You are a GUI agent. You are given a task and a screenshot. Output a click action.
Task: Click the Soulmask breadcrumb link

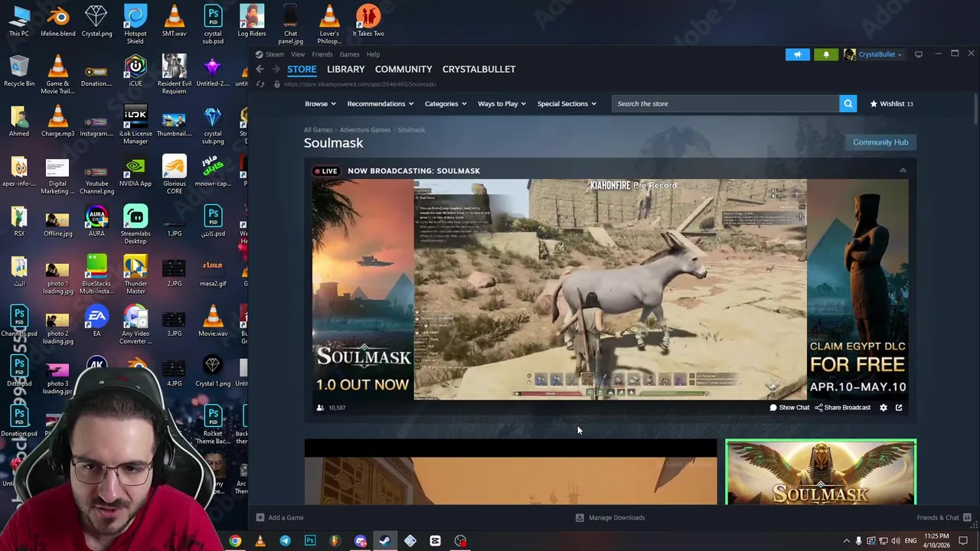411,130
